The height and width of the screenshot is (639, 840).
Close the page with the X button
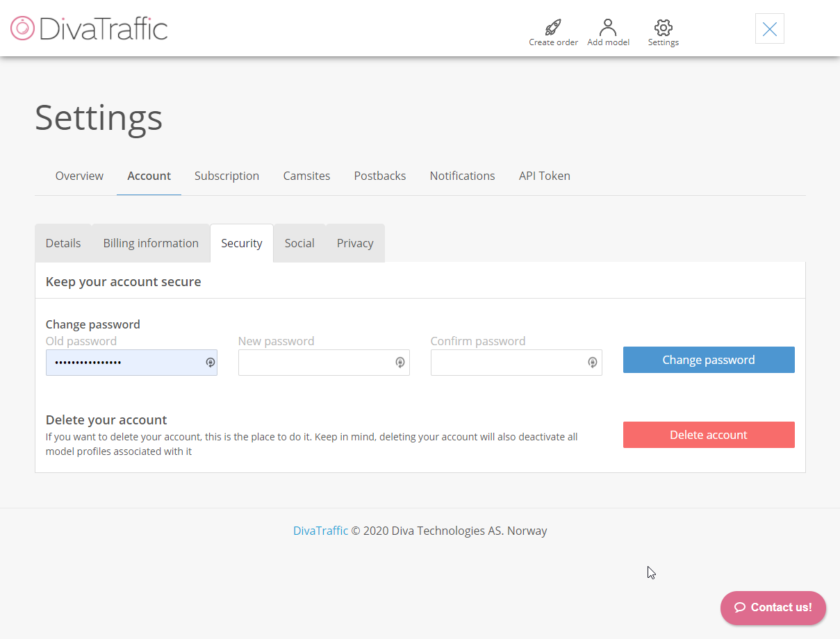(769, 28)
